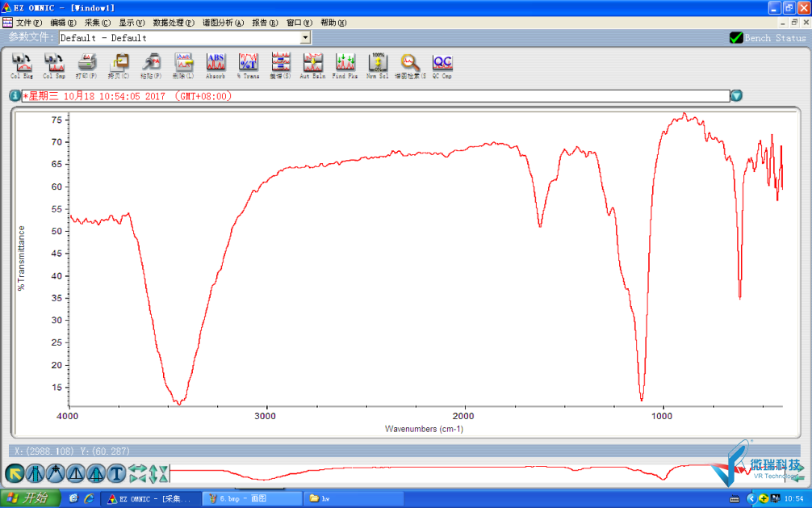Switch to % Trans display icon
The width and height of the screenshot is (812, 508).
pyautogui.click(x=248, y=65)
